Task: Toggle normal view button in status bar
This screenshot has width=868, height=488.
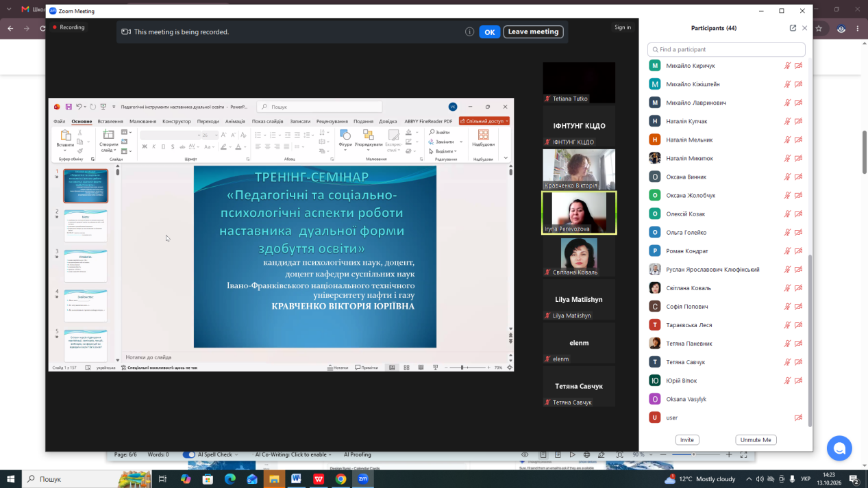Action: click(392, 368)
